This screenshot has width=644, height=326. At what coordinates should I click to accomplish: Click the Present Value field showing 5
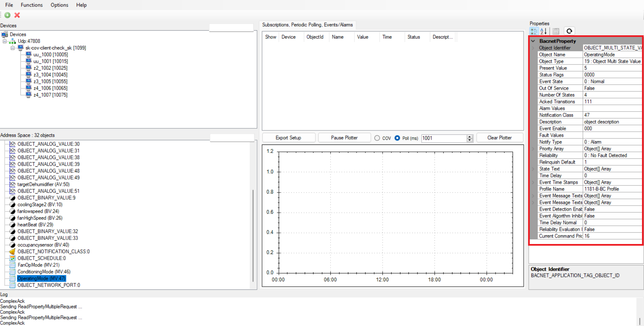[612, 68]
